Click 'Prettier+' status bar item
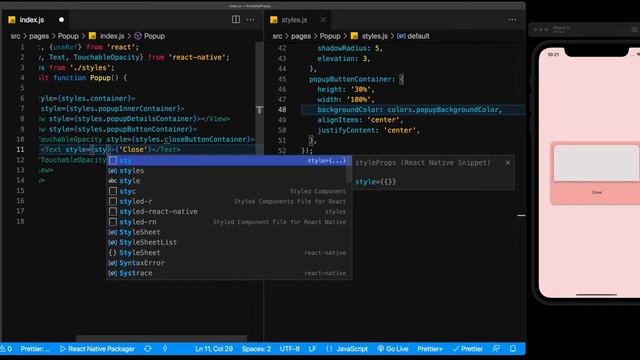 coord(430,349)
